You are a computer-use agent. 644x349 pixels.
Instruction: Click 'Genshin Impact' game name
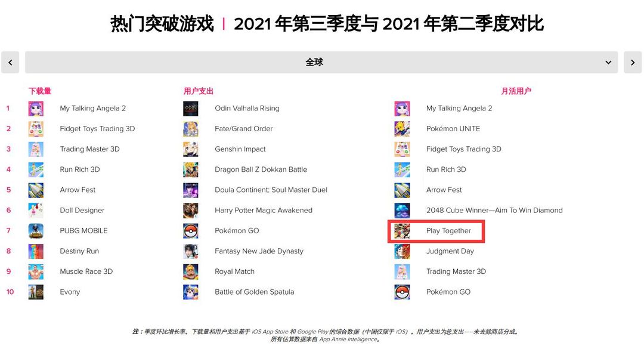(240, 149)
